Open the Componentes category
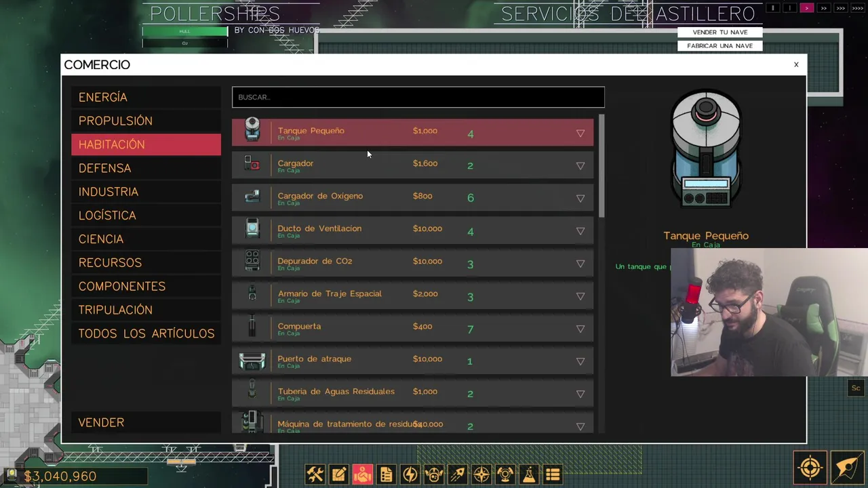This screenshot has width=868, height=488. [x=146, y=286]
